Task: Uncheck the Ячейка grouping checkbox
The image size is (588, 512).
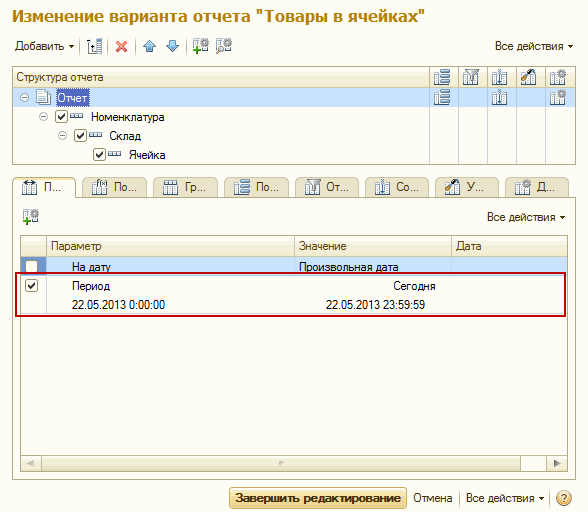Action: pos(99,155)
